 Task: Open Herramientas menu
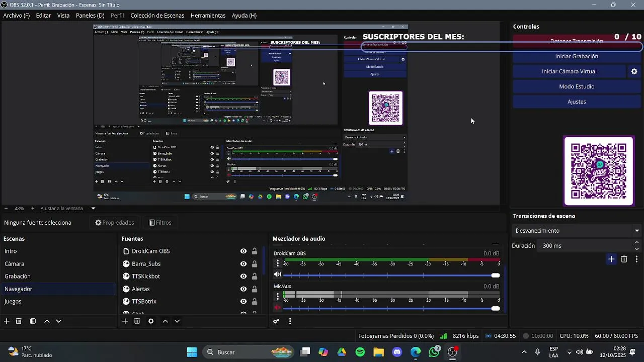point(208,16)
